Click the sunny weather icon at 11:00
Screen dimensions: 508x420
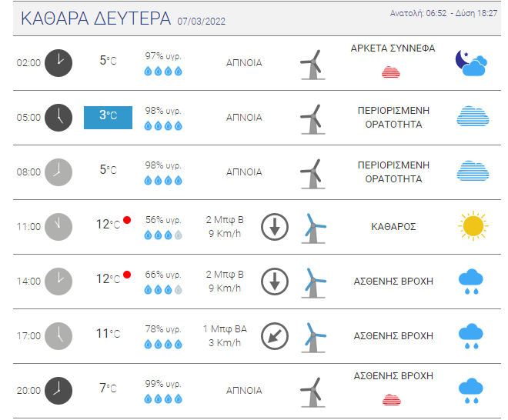click(472, 227)
